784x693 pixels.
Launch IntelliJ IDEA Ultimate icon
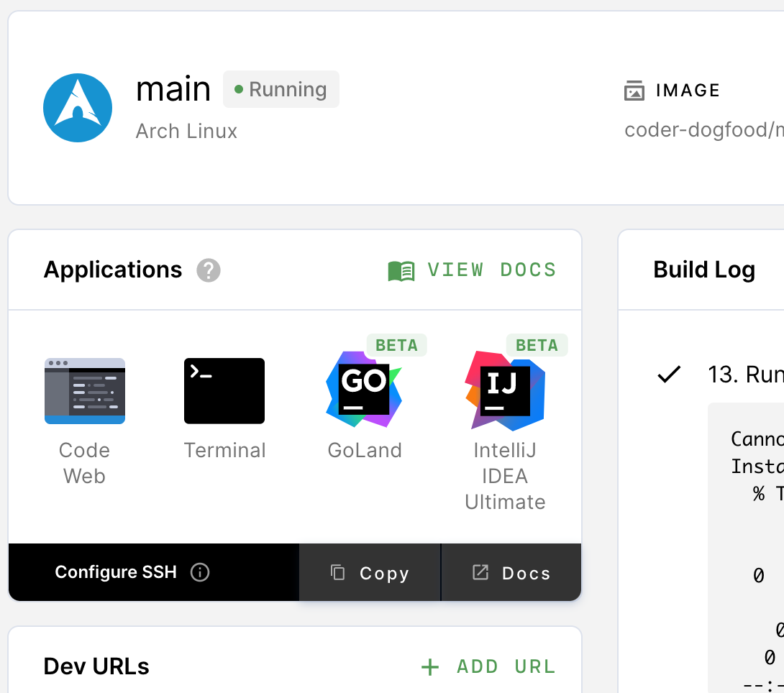(504, 390)
